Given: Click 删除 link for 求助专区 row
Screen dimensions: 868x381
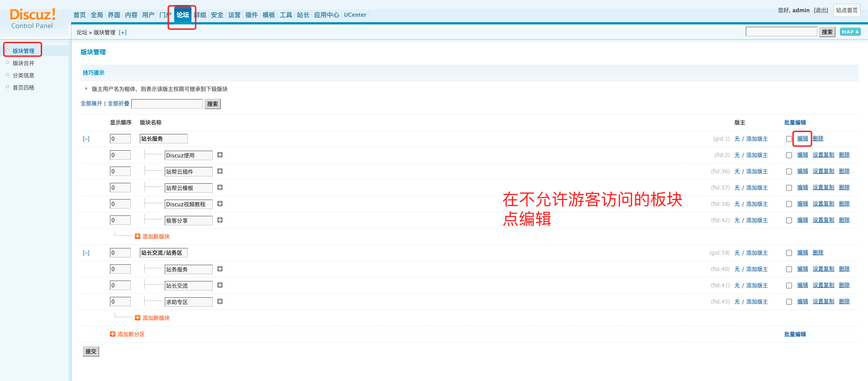Looking at the screenshot, I should [x=844, y=301].
